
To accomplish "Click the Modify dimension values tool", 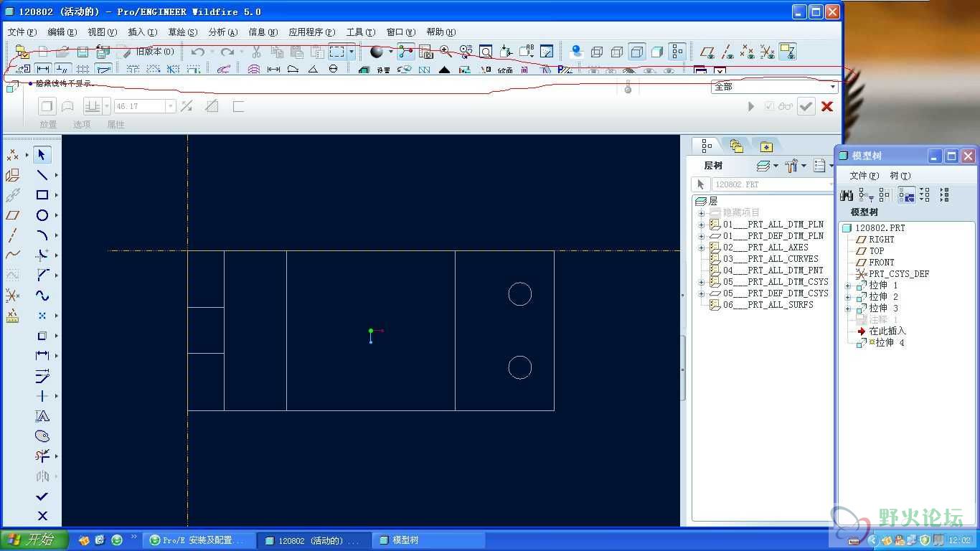I will click(42, 376).
